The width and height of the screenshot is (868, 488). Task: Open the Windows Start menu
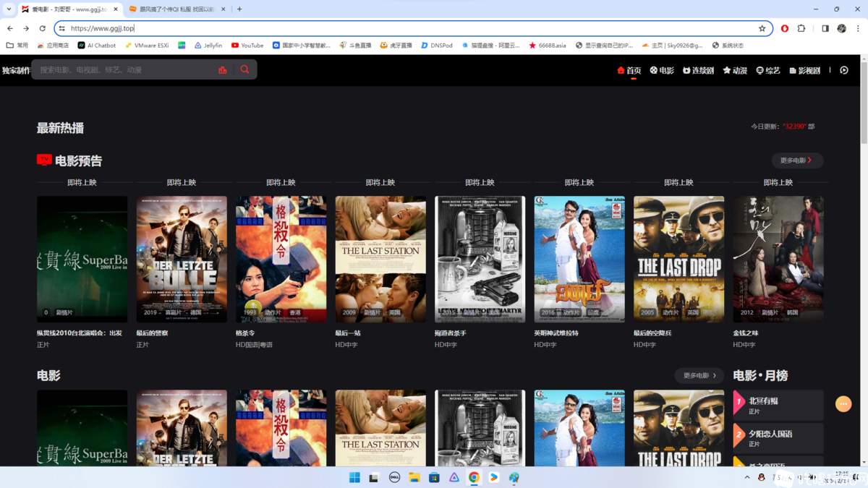click(354, 477)
